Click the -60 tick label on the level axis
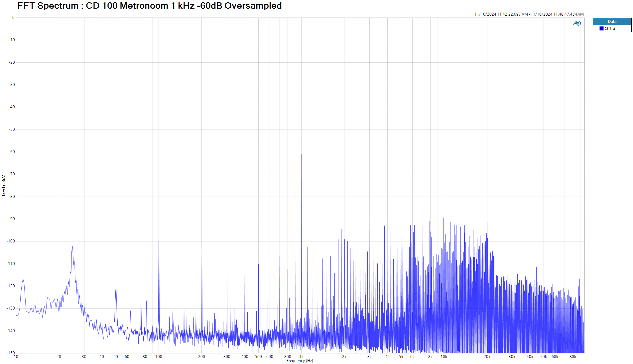633x364 pixels. [12, 152]
